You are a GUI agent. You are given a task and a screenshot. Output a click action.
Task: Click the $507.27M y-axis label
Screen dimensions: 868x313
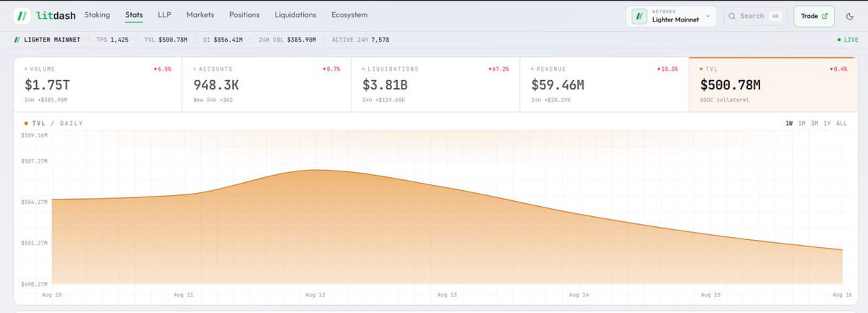pyautogui.click(x=34, y=161)
